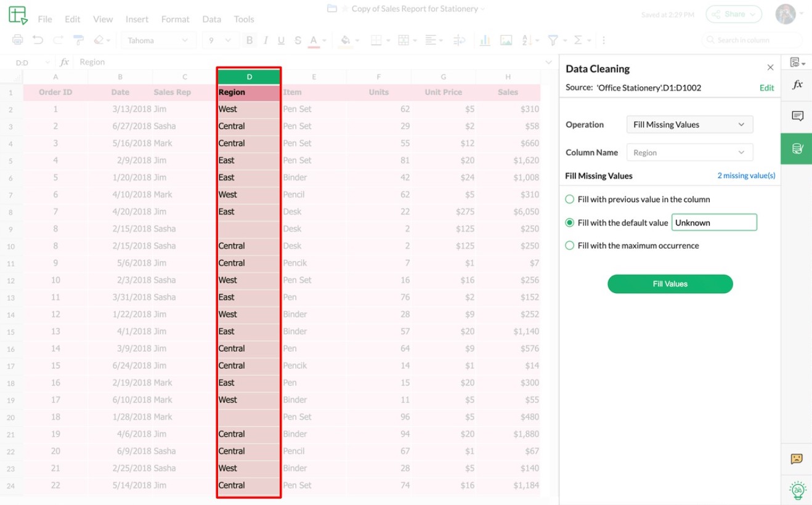Select Fill with the default value option

click(x=570, y=223)
